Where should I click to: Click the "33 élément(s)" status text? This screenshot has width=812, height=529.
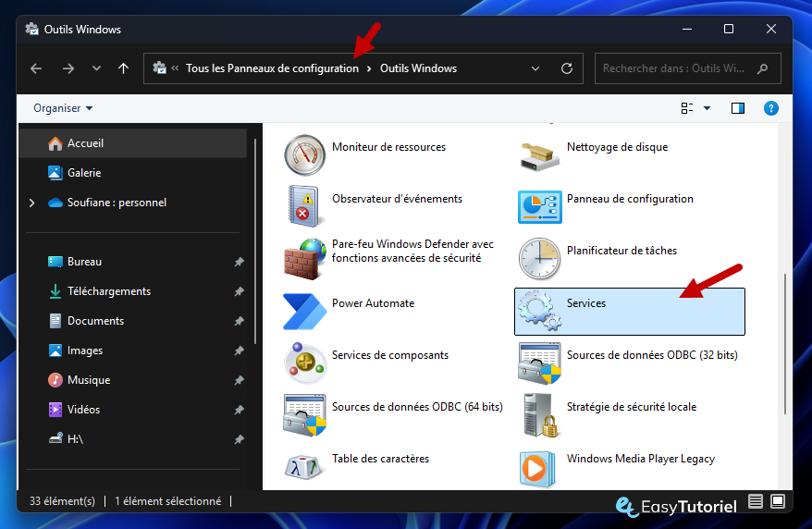coord(62,501)
